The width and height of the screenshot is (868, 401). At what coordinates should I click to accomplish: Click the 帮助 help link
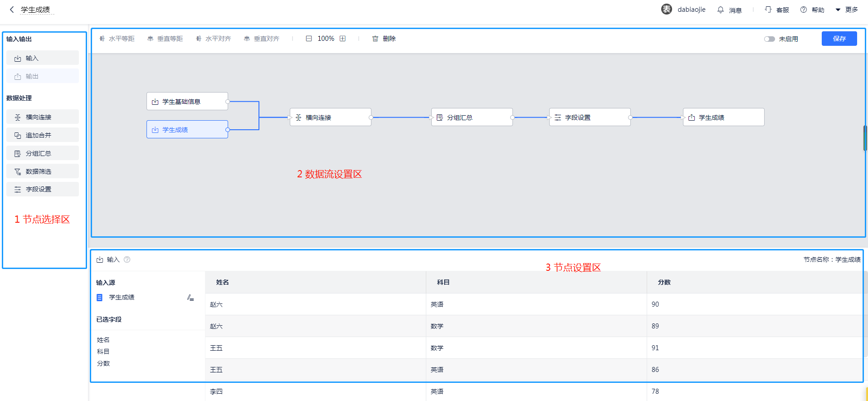(813, 10)
